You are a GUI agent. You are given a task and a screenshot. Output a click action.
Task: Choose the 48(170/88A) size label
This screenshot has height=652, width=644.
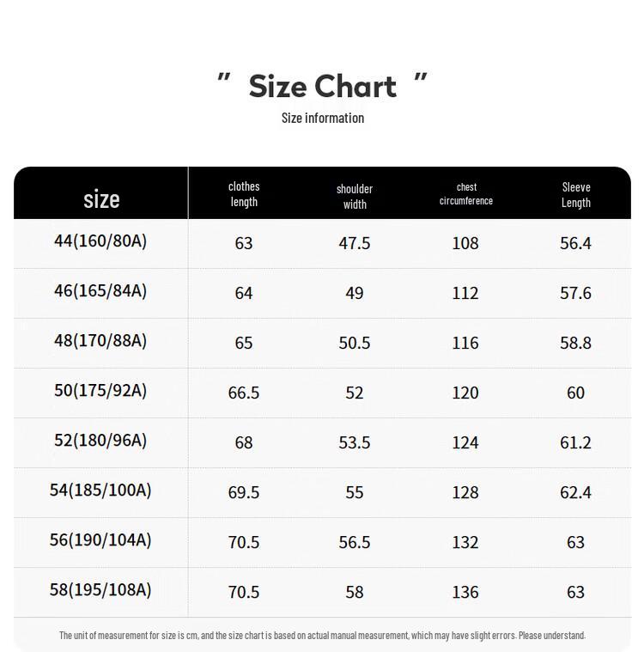tap(100, 341)
